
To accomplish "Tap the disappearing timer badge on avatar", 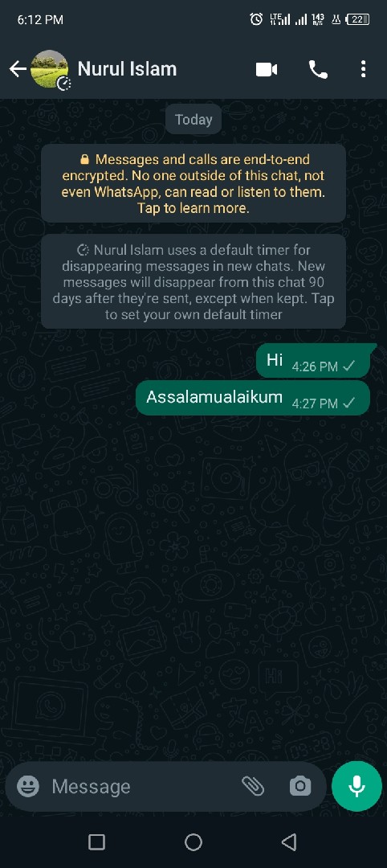I will pyautogui.click(x=63, y=84).
